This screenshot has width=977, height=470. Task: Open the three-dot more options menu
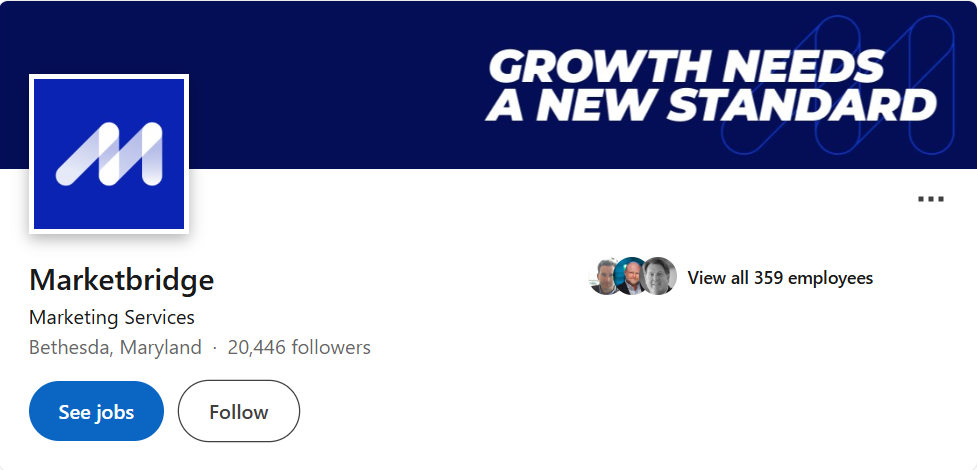coord(930,199)
